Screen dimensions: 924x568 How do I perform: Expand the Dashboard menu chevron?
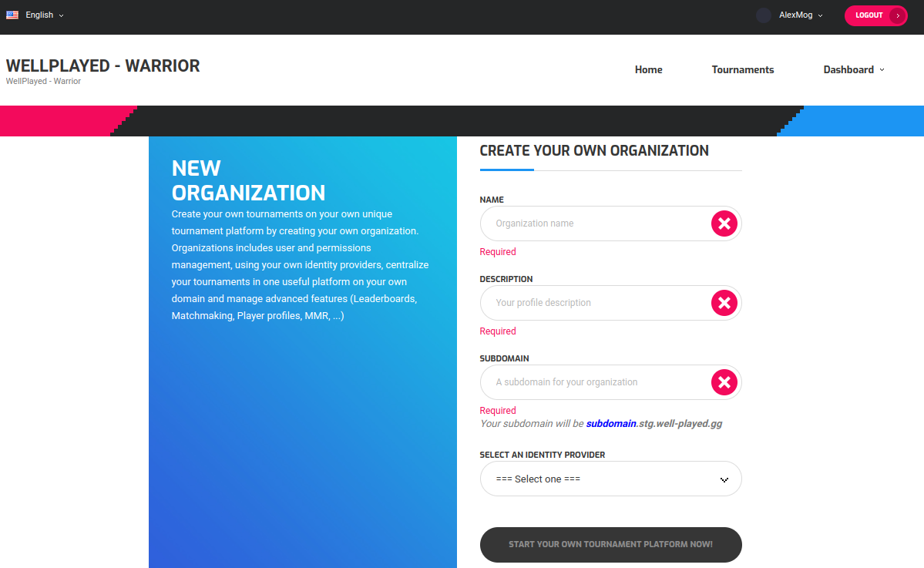point(882,69)
